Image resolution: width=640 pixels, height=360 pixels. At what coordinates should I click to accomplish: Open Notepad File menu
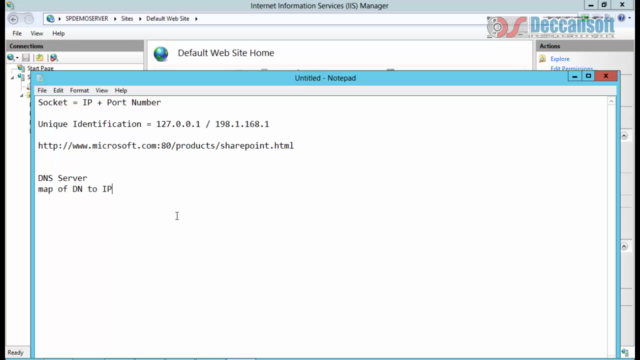point(42,90)
